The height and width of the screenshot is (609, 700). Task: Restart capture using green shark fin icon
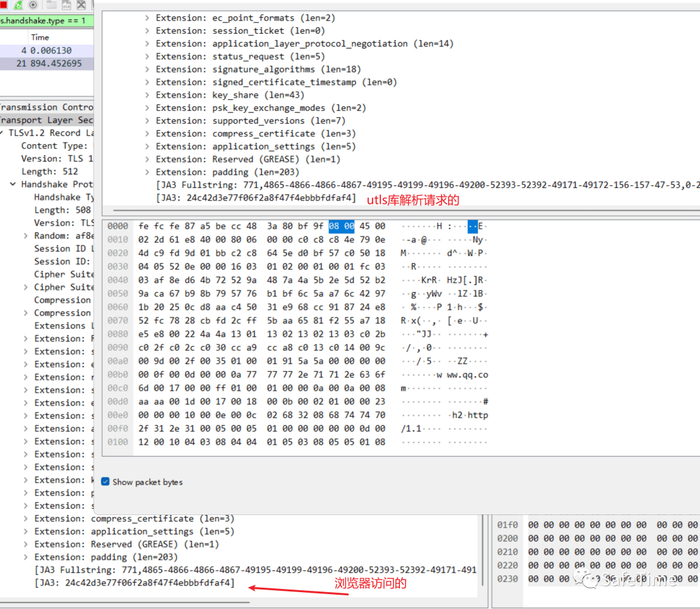point(18,5)
